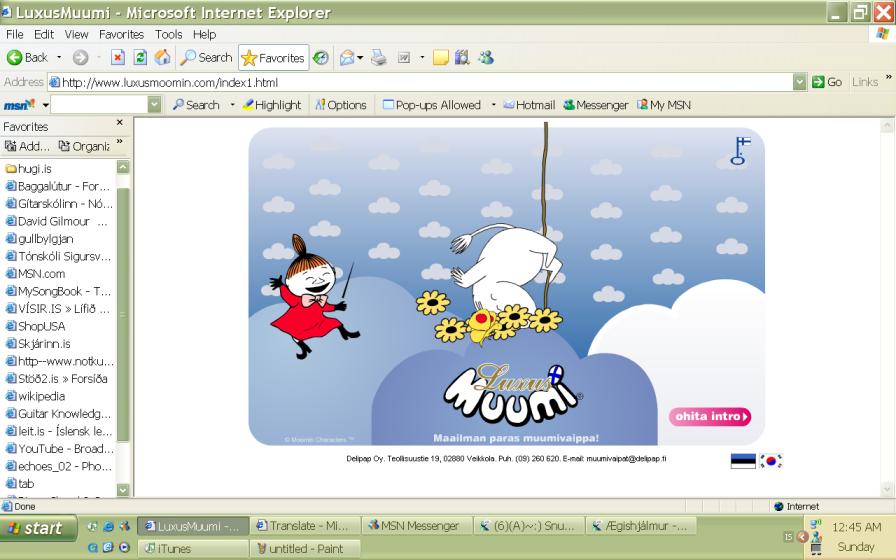The image size is (896, 560).
Task: Select the Estonian flag
Action: point(743,461)
